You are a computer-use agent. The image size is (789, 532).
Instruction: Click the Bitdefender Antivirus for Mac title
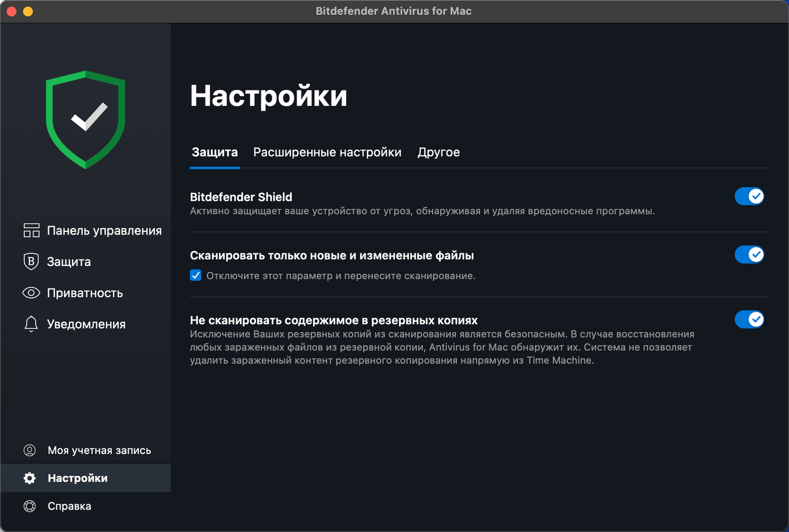tap(393, 11)
